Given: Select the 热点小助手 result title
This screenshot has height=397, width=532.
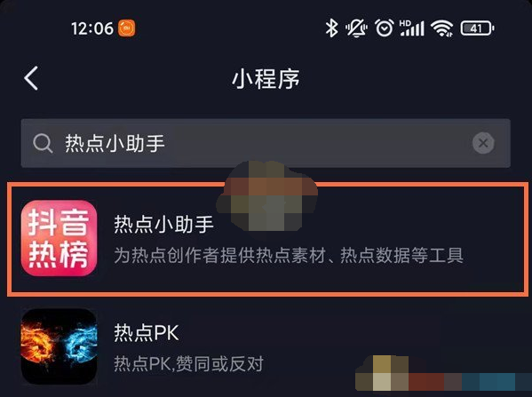Looking at the screenshot, I should click(163, 224).
